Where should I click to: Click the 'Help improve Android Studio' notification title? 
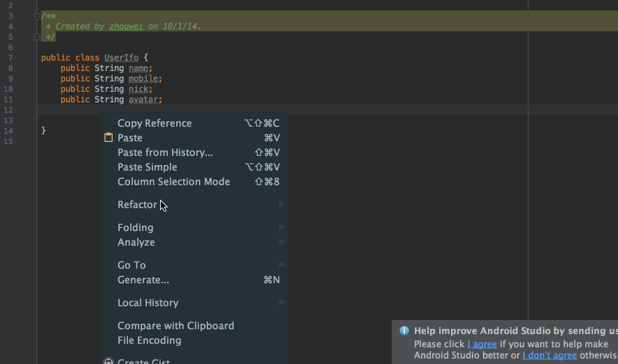click(516, 331)
